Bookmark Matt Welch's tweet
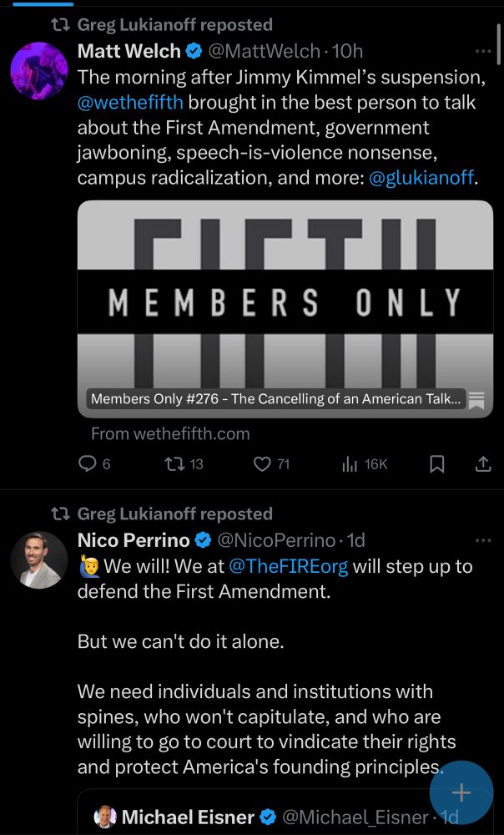 tap(437, 463)
